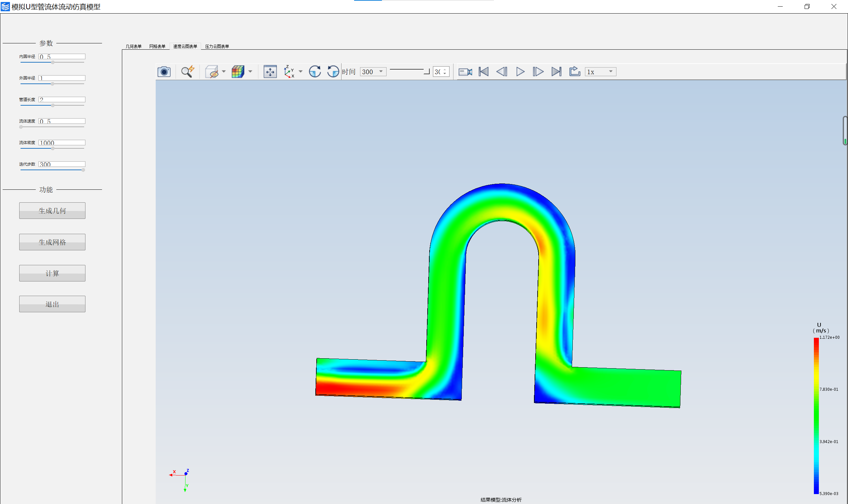Open the 1x playback speed dropdown
The image size is (848, 504).
click(600, 72)
